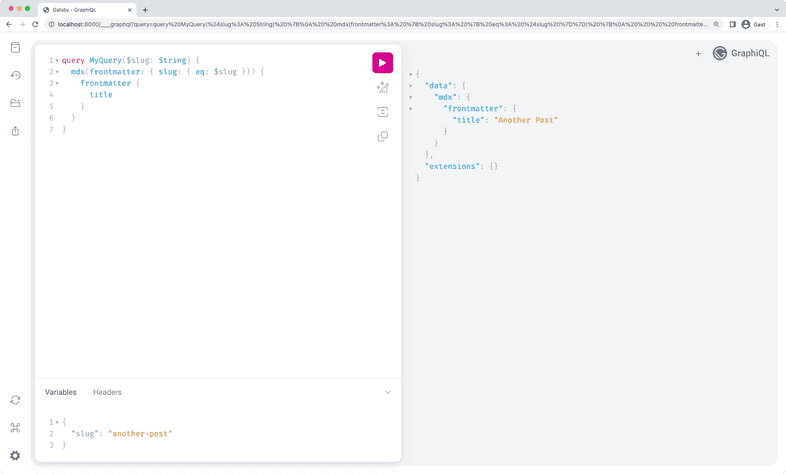The height and width of the screenshot is (474, 786).
Task: Select the Variables tab
Action: pyautogui.click(x=60, y=392)
